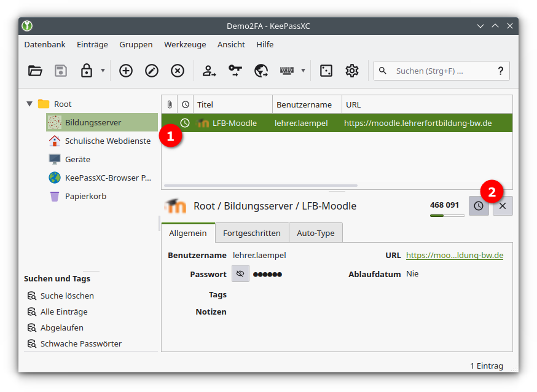Image resolution: width=537 pixels, height=392 pixels.
Task: Open settings via the gear icon
Action: [x=352, y=71]
